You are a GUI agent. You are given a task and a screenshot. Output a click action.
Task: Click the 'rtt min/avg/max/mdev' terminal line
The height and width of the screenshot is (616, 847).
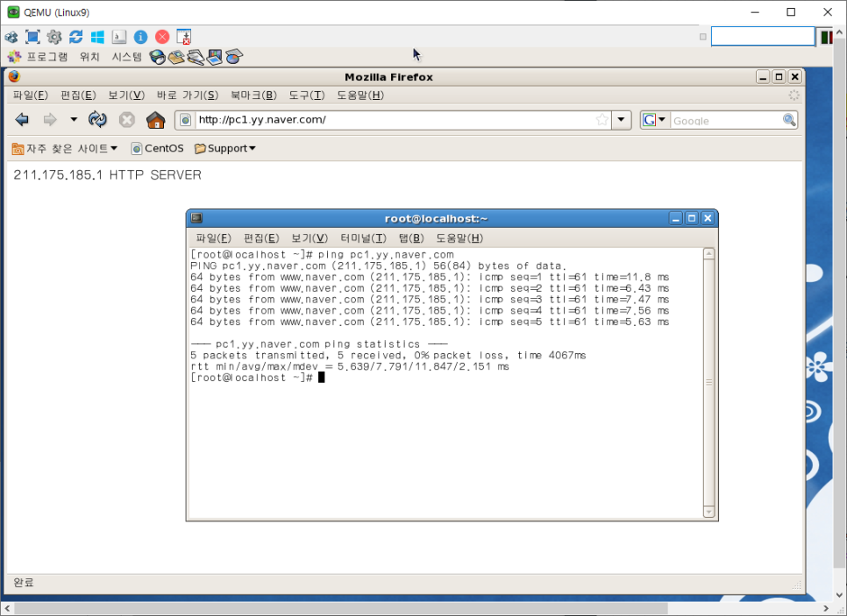pos(350,366)
